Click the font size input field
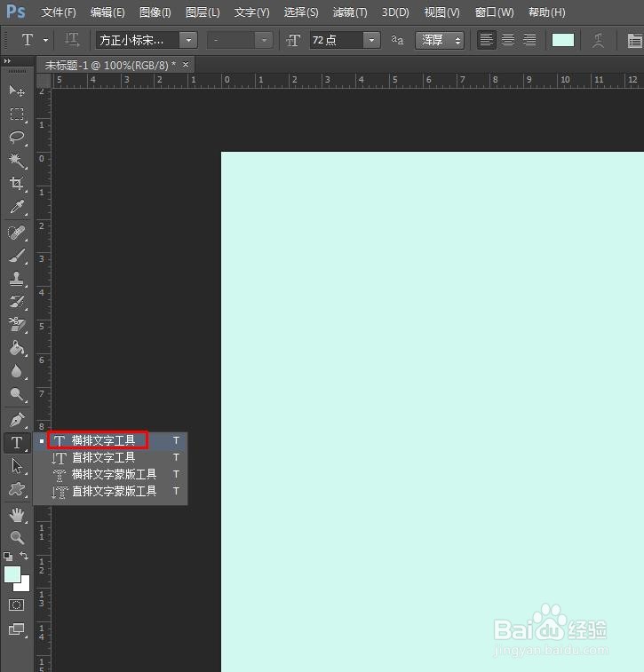The image size is (644, 672). tap(337, 40)
